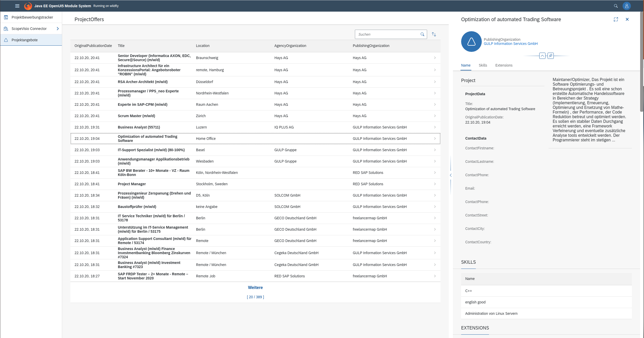Click the search magnifier in Suchen field

(422, 34)
